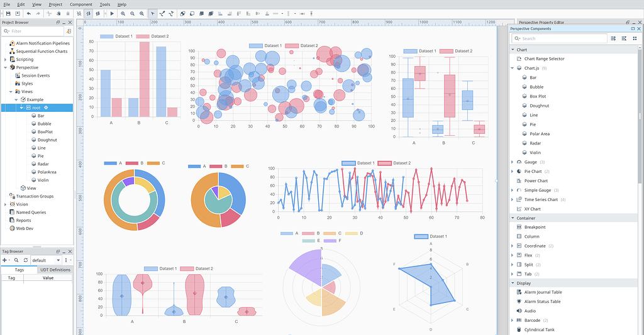
Task: Click the grid view icon in Perspective Components
Action: [x=635, y=38]
